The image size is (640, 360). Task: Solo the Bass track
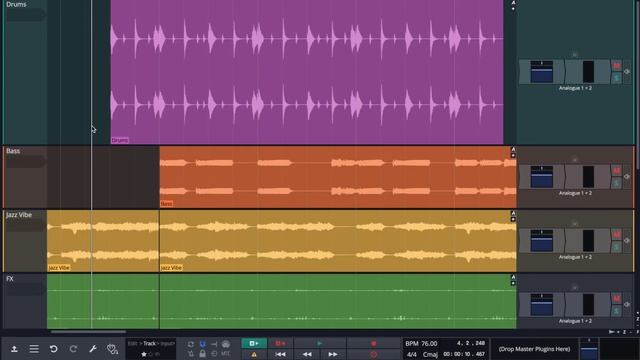coord(616,182)
